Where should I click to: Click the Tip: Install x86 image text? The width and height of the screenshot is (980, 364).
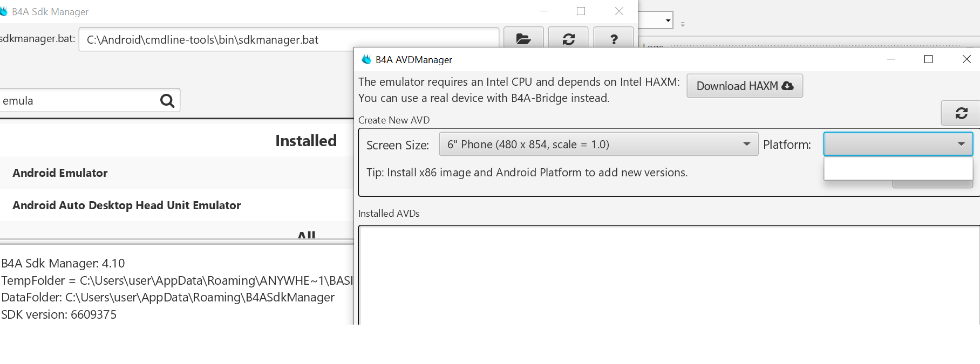coord(527,173)
